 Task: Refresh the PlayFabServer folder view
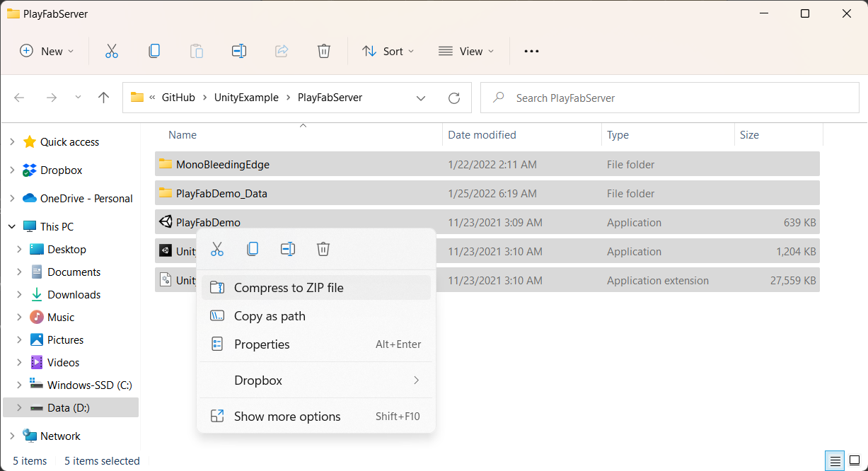tap(454, 98)
